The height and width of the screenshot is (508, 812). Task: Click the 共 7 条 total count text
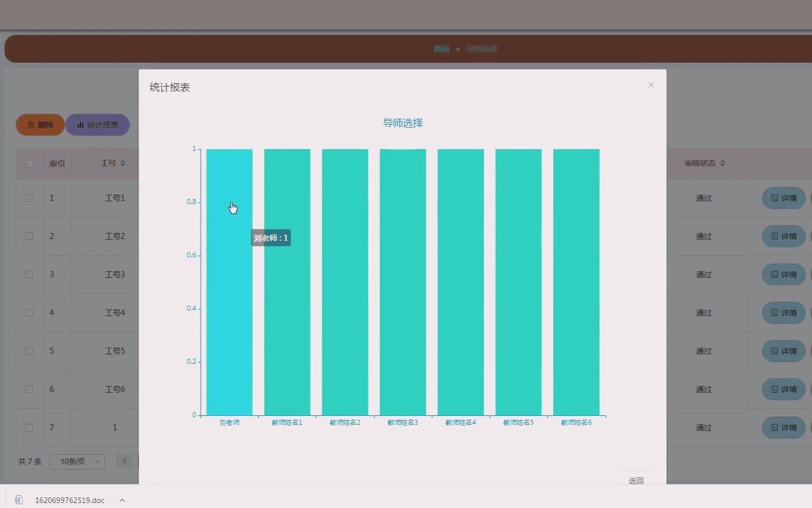pyautogui.click(x=30, y=461)
